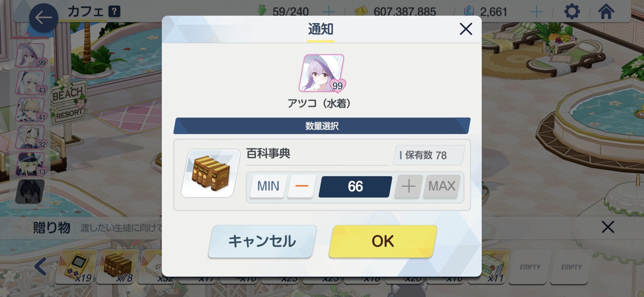The width and height of the screenshot is (644, 297).
Task: Open the cafe help question mark
Action: point(114,12)
